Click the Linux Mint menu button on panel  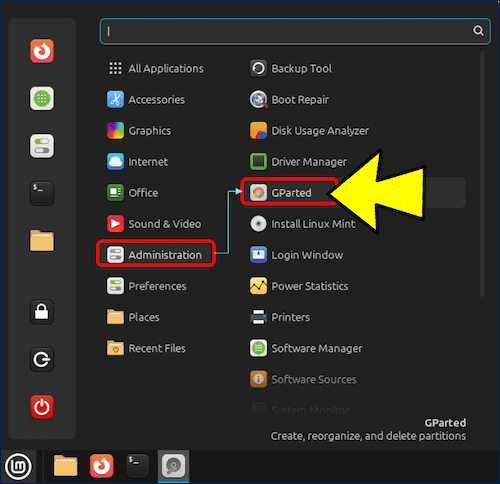(18, 466)
